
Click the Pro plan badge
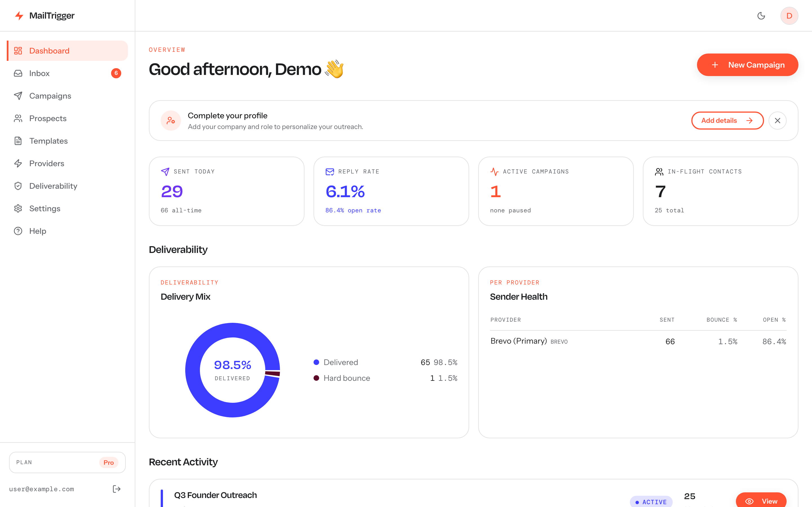(108, 462)
